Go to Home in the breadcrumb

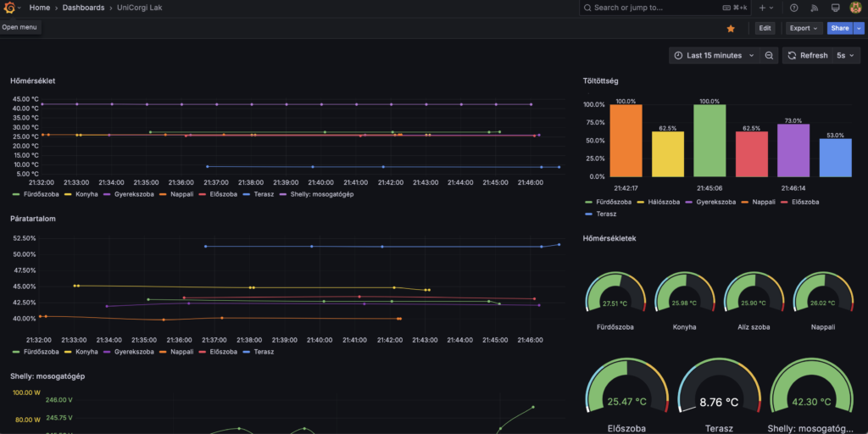39,8
